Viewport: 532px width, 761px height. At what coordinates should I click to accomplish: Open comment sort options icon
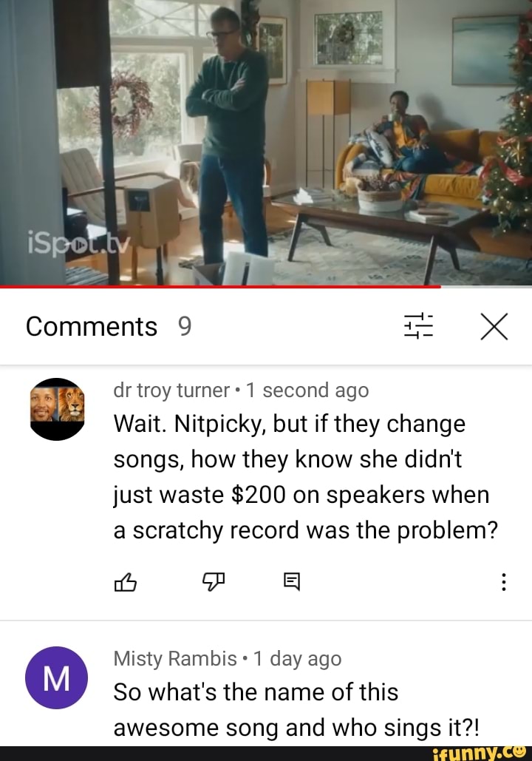click(x=418, y=325)
